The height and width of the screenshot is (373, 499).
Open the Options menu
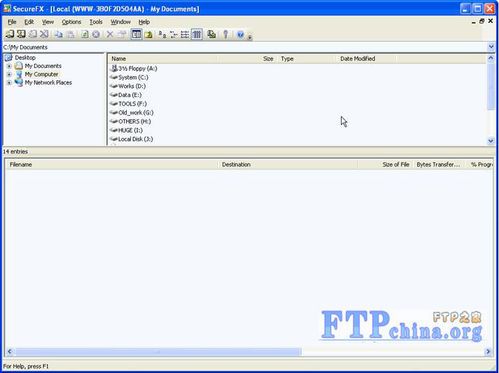[x=71, y=22]
